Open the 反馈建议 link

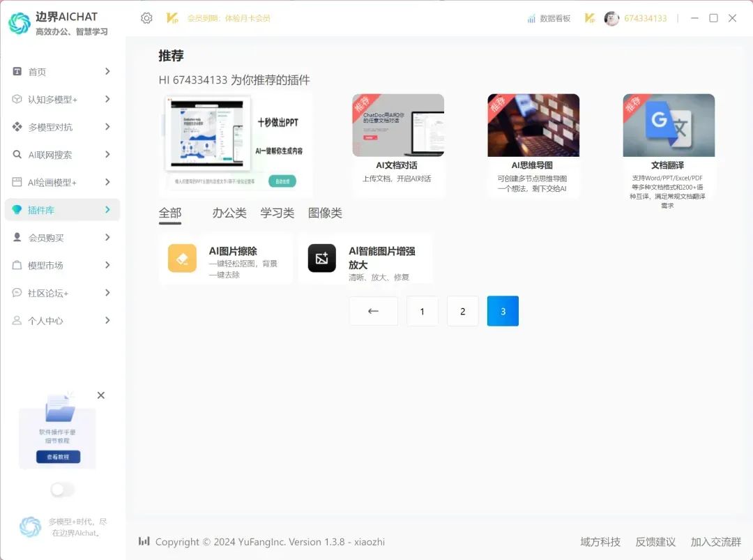tap(655, 542)
